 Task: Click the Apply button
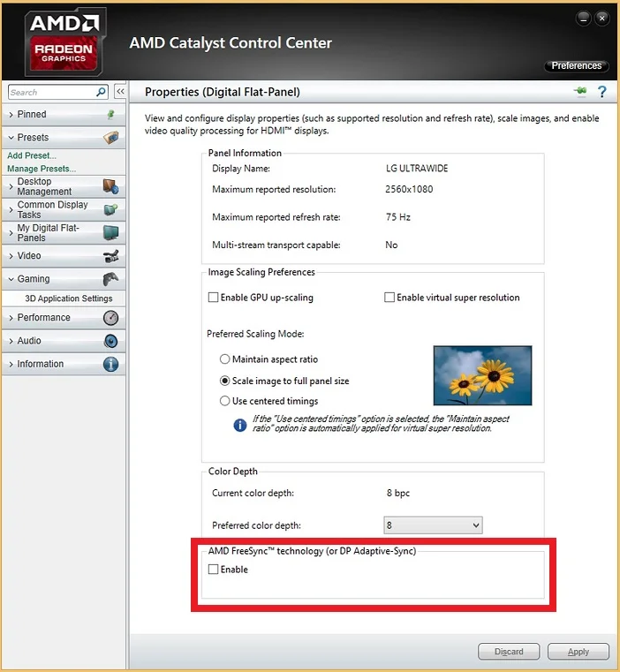click(x=578, y=652)
